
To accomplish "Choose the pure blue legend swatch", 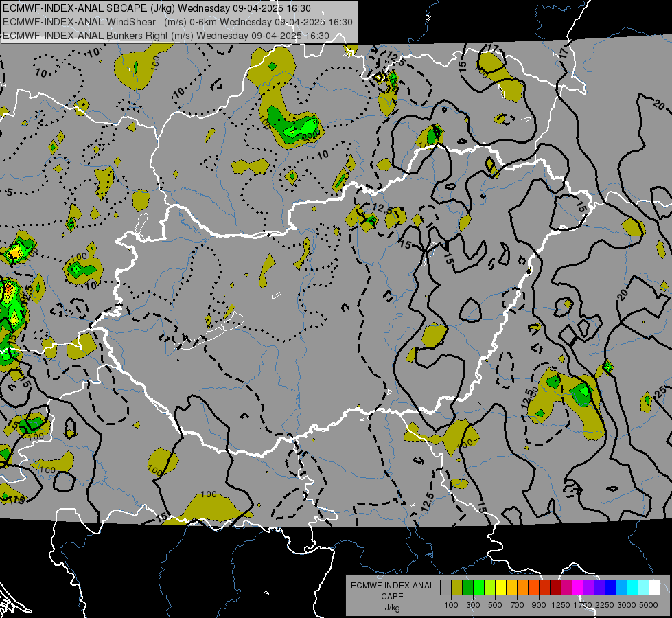I will pos(611,588).
